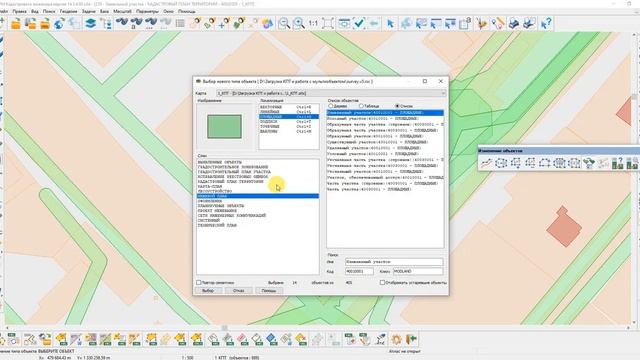Cancel with the Отказ button

point(238,291)
